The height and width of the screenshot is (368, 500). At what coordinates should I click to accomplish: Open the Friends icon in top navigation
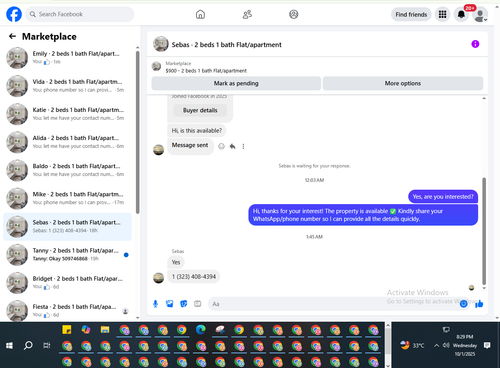[247, 14]
